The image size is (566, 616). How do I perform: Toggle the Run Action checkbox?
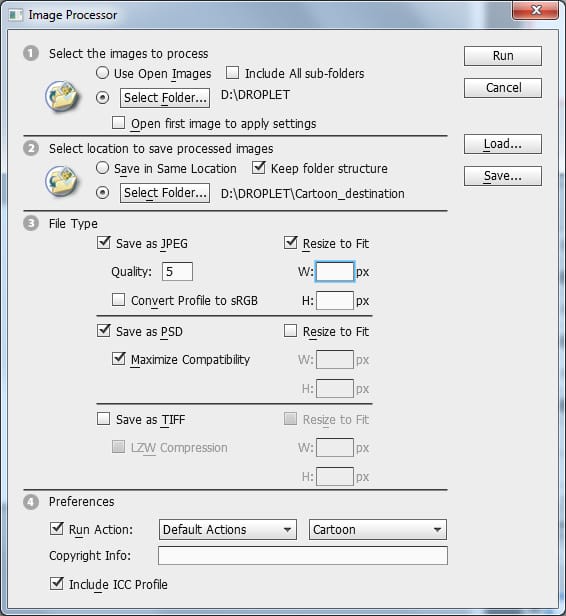coord(57,528)
